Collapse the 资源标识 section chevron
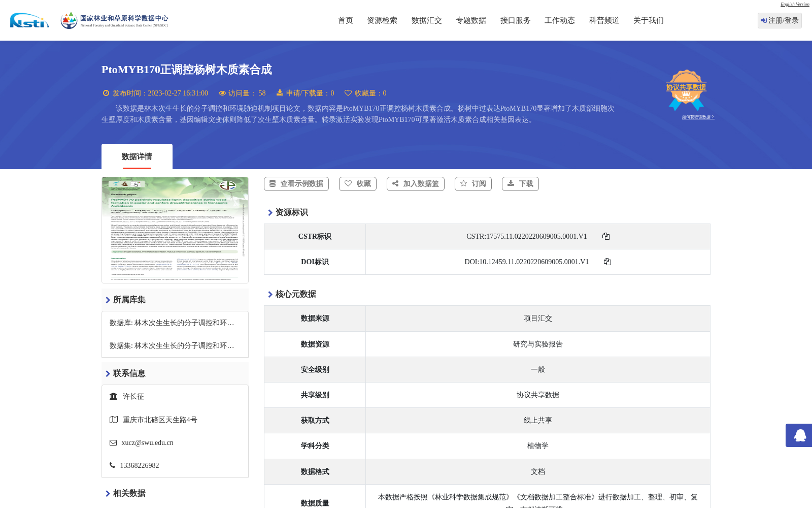812x508 pixels. (x=270, y=212)
